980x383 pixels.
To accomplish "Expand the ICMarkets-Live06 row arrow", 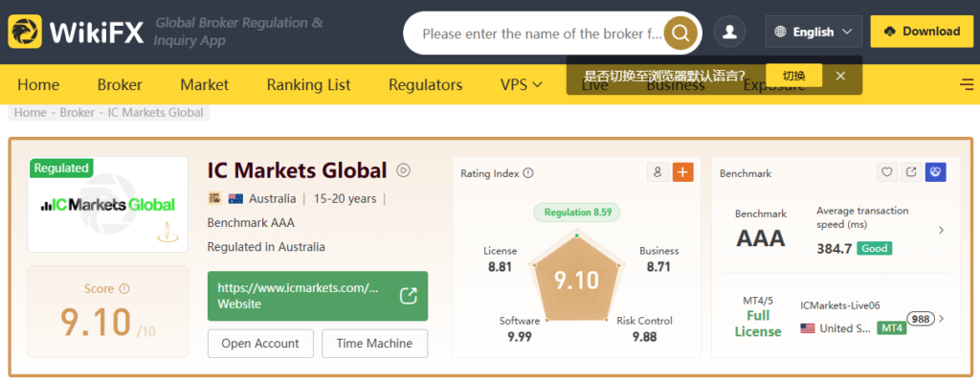I will (942, 319).
